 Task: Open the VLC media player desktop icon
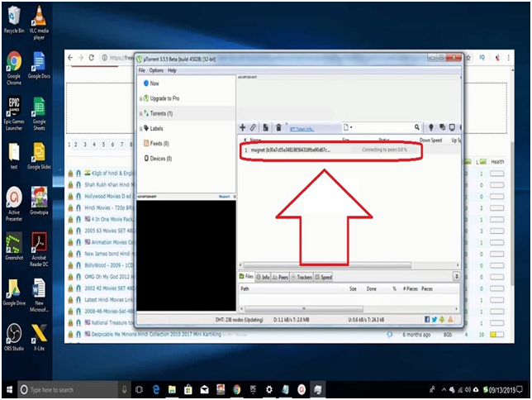coord(39,22)
